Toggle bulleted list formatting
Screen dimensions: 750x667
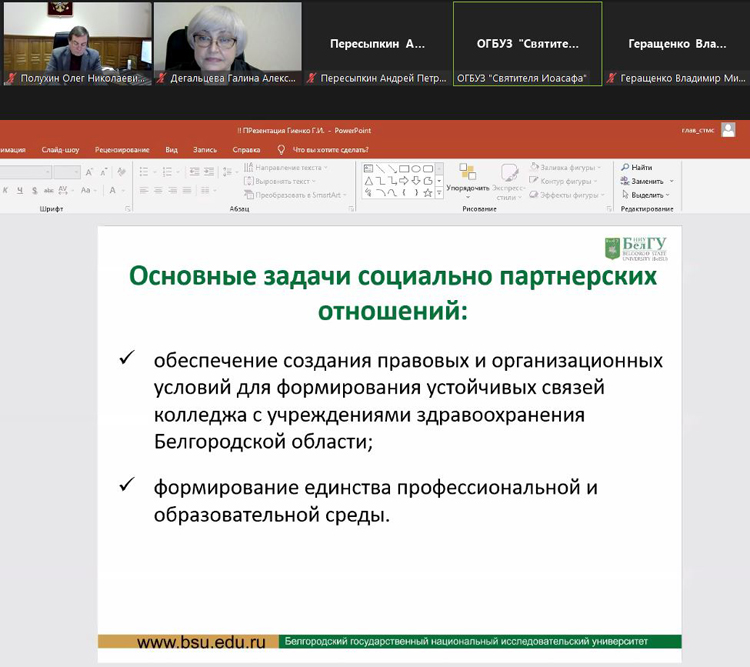[144, 172]
